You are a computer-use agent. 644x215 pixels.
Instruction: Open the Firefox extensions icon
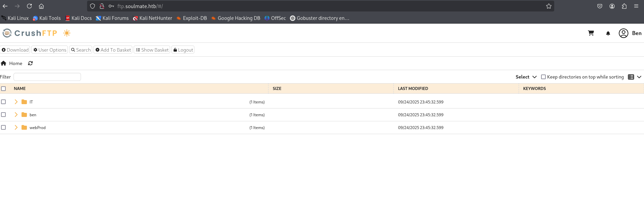point(624,6)
